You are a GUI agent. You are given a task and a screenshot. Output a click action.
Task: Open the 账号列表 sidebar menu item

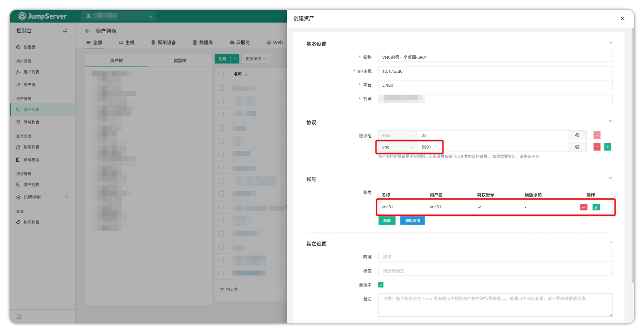31,147
